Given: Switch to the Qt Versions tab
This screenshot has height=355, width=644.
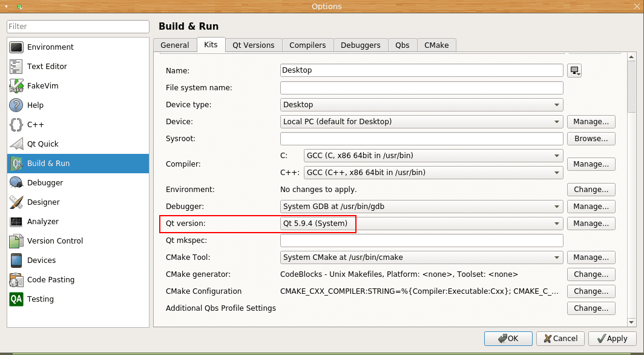Looking at the screenshot, I should (x=254, y=45).
